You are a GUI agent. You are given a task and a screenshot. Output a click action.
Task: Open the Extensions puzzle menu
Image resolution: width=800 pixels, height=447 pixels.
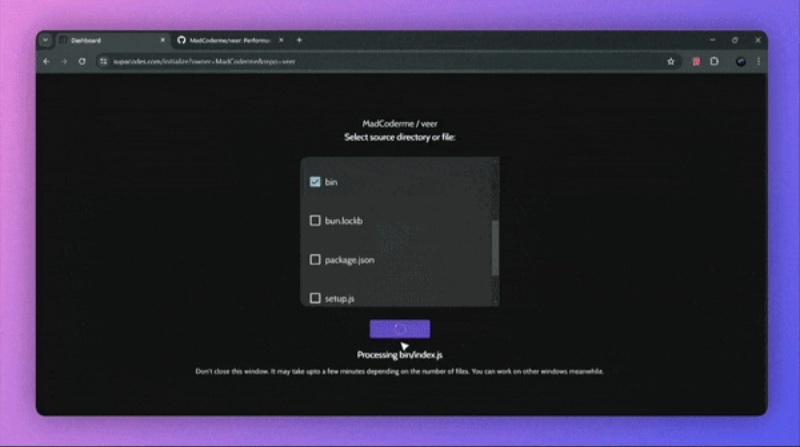coord(714,61)
